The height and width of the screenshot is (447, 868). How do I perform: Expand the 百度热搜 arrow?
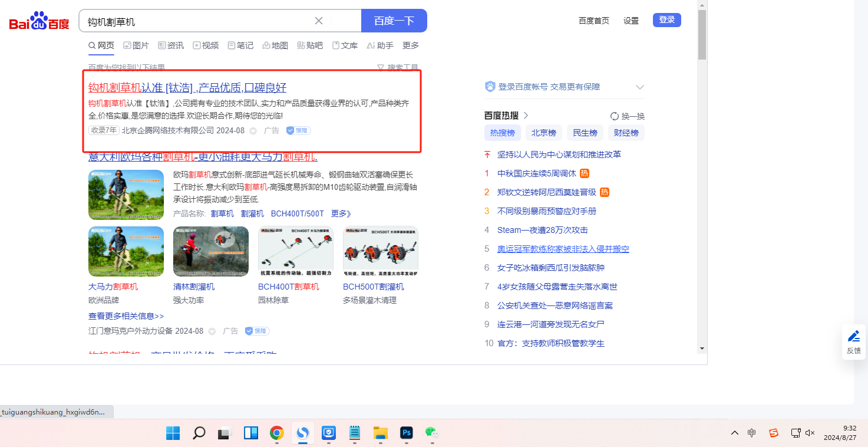(x=526, y=116)
